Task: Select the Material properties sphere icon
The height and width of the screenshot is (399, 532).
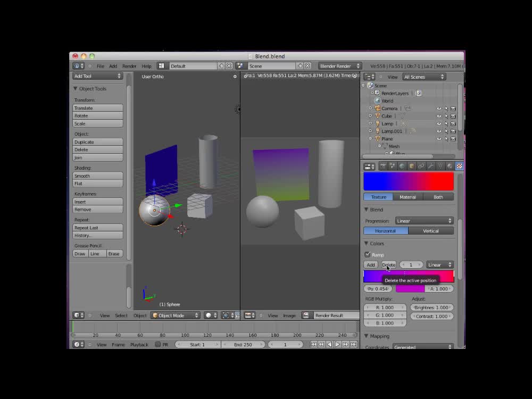Action: [448, 166]
